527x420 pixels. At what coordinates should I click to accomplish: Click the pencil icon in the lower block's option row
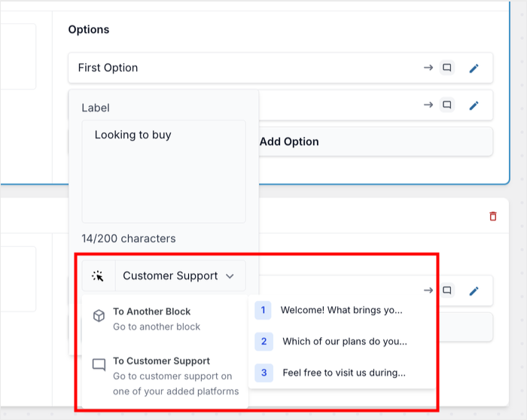tap(474, 291)
